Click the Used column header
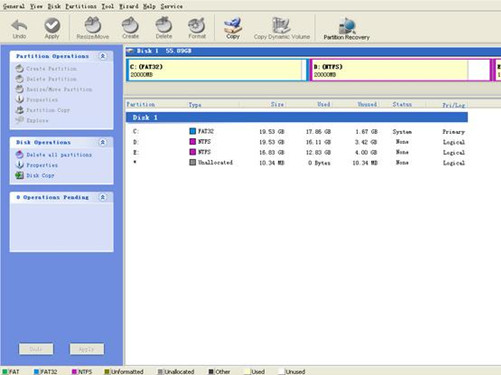This screenshot has height=375, width=501. 323,104
